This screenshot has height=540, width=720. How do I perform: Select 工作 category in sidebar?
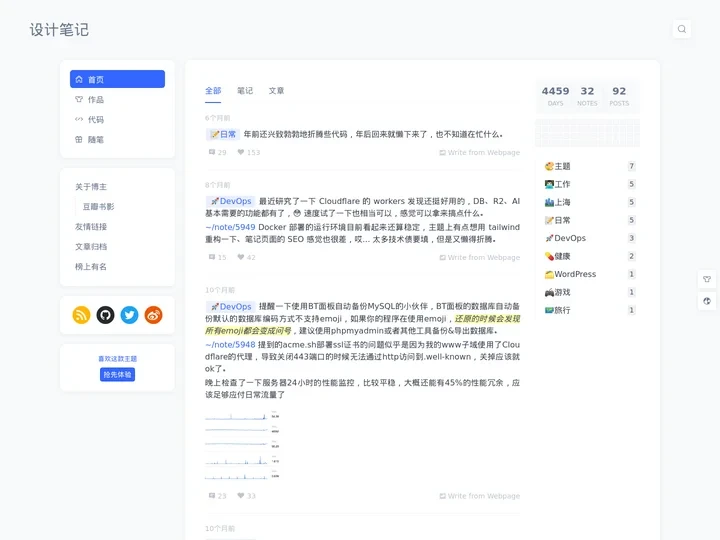click(x=590, y=184)
